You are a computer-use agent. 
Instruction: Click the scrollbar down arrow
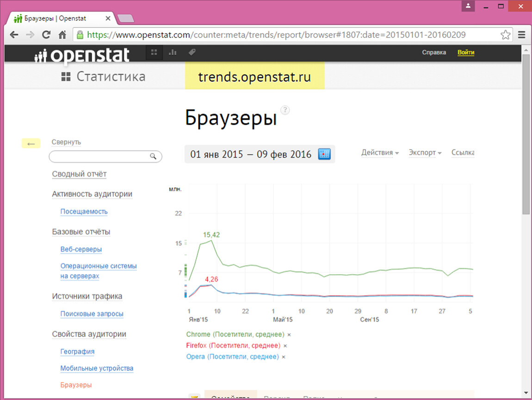(x=526, y=393)
